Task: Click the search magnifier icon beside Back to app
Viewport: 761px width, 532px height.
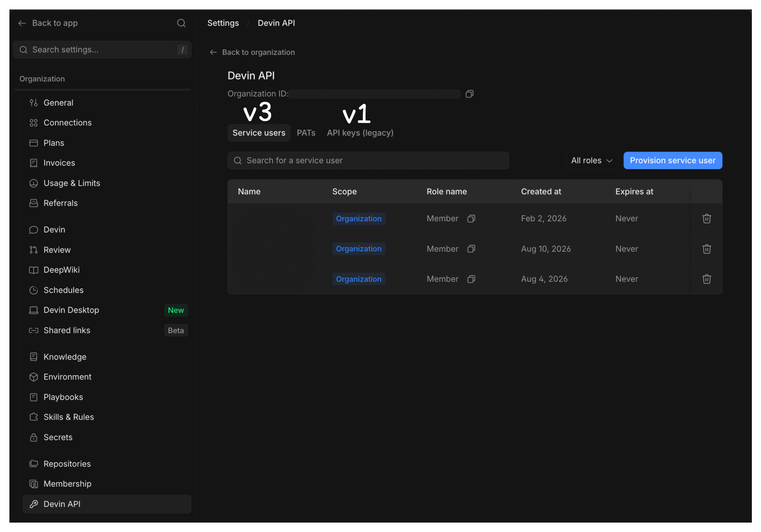Action: point(181,23)
